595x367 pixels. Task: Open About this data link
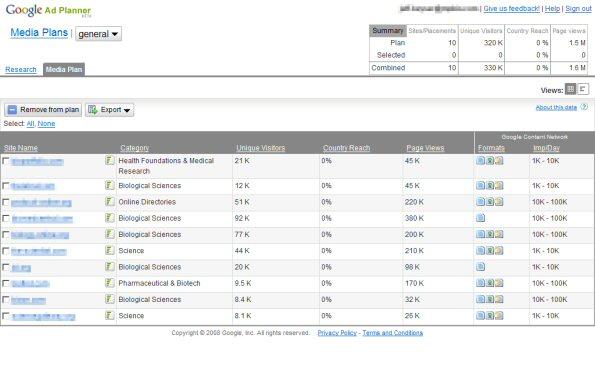point(556,107)
